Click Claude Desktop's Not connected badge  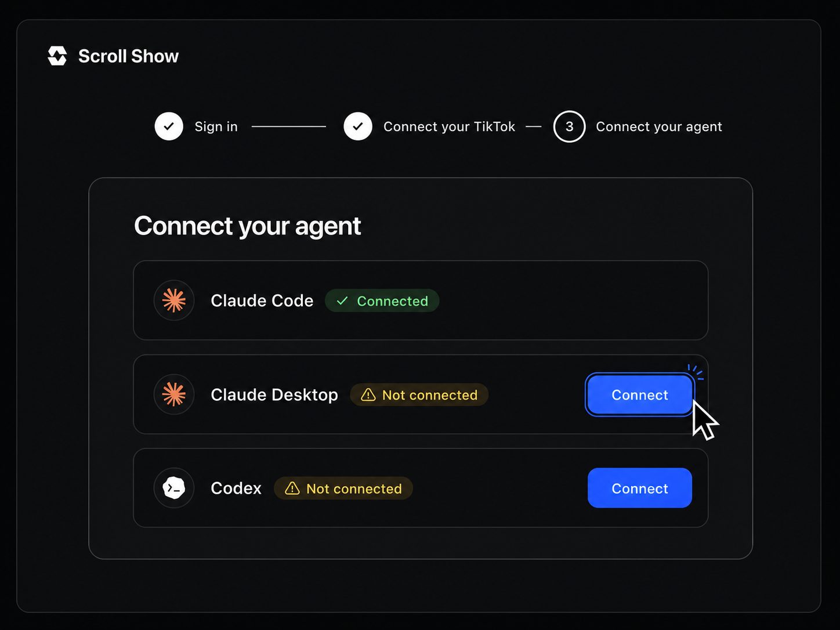click(419, 395)
